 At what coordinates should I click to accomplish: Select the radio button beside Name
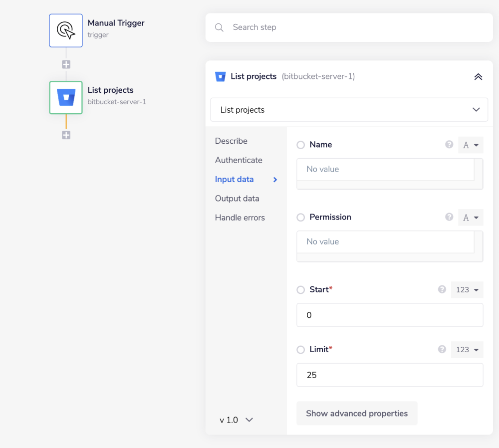tap(300, 145)
